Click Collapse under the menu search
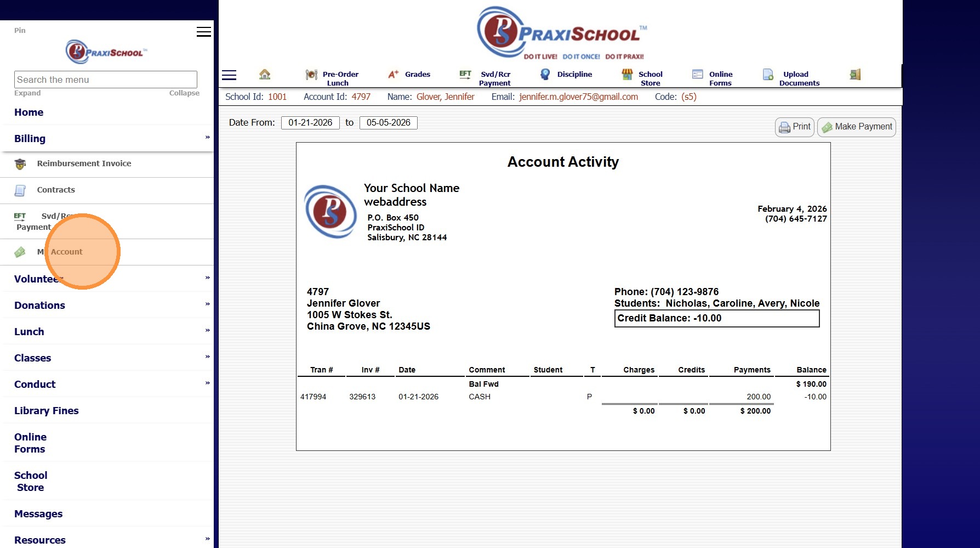The image size is (980, 548). tap(184, 93)
